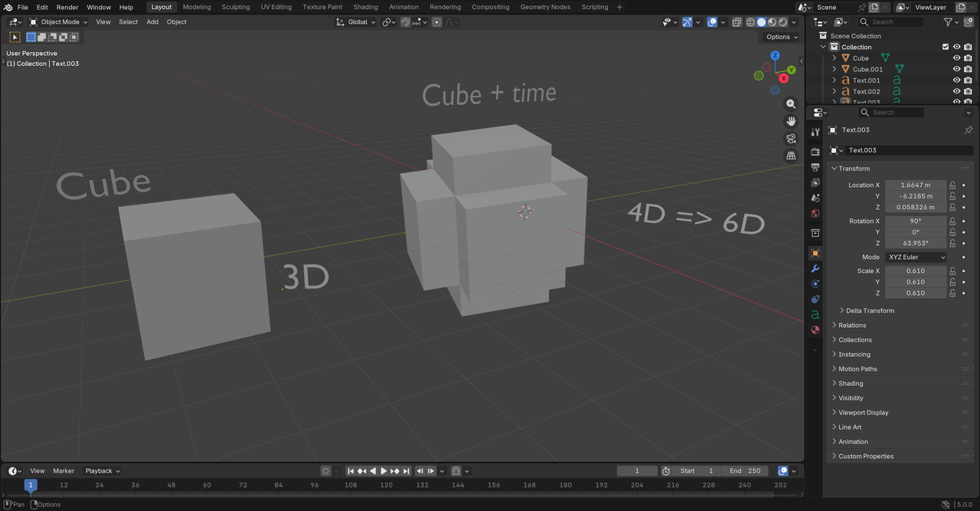Hide Text.001 via eye icon
Viewport: 980px width, 511px height.
pyautogui.click(x=956, y=80)
